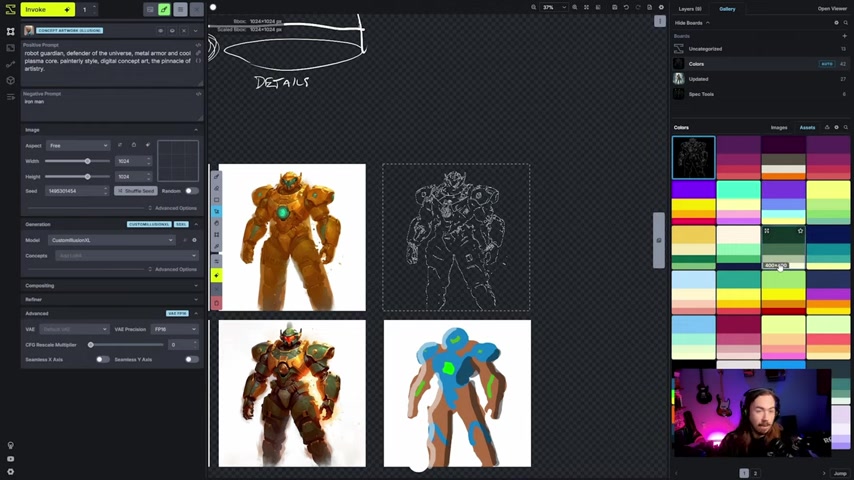
Task: Zoom in using the magnifier plus icon
Action: click(x=575, y=8)
